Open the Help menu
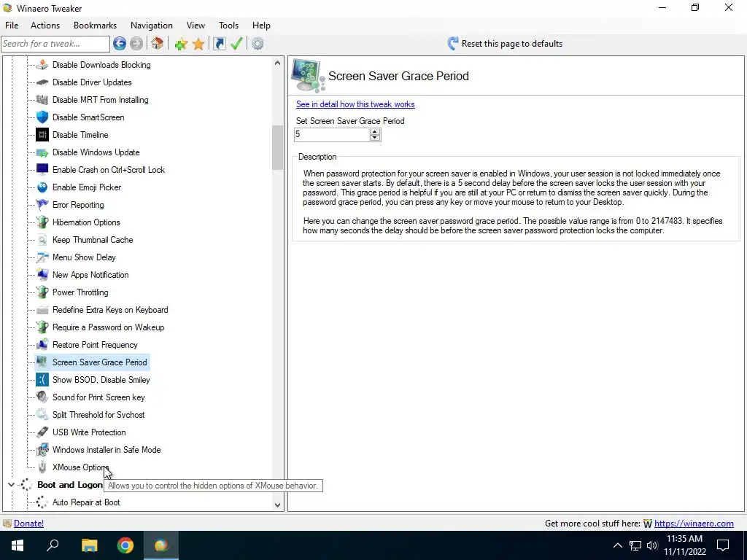The width and height of the screenshot is (747, 560). (x=261, y=26)
